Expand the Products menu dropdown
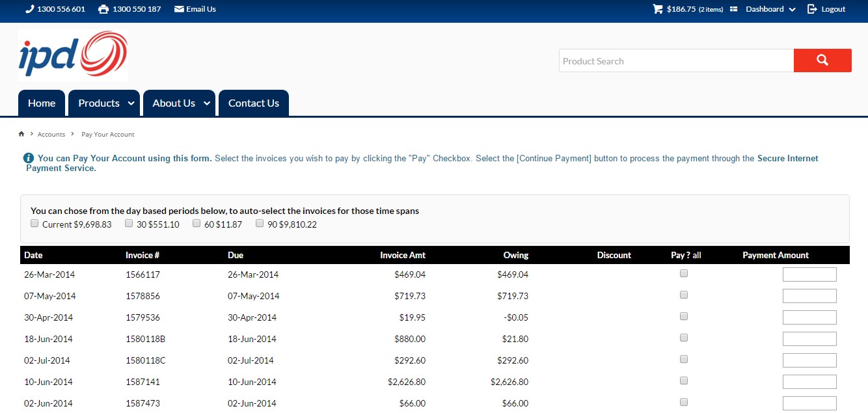868x413 pixels. [x=131, y=103]
